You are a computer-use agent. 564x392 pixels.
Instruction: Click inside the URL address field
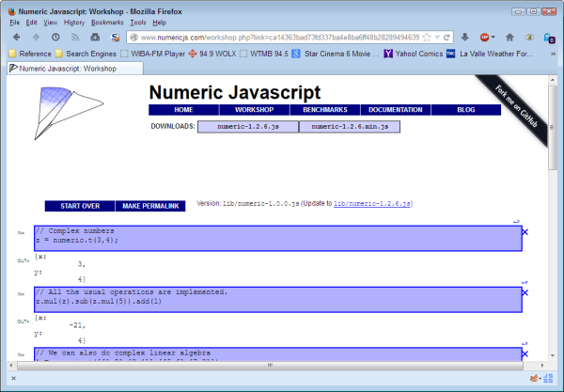pyautogui.click(x=282, y=38)
